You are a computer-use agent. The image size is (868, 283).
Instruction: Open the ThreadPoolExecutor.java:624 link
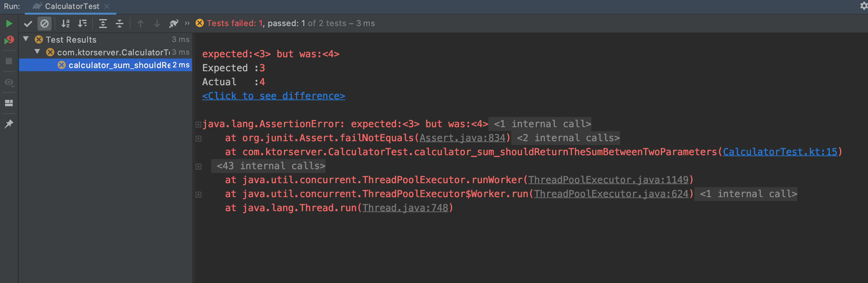point(611,194)
